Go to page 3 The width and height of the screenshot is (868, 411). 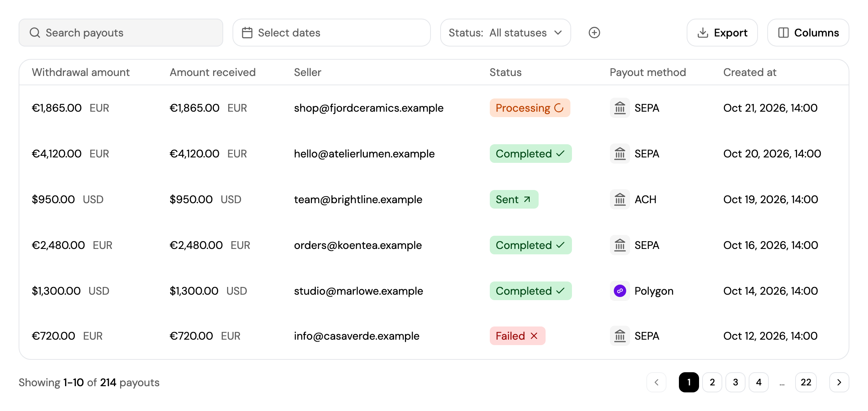(735, 382)
